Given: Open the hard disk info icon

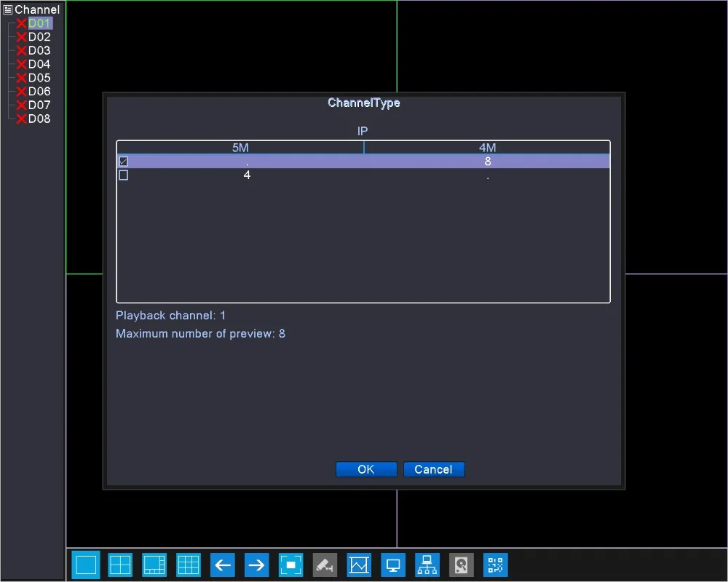Looking at the screenshot, I should (462, 565).
